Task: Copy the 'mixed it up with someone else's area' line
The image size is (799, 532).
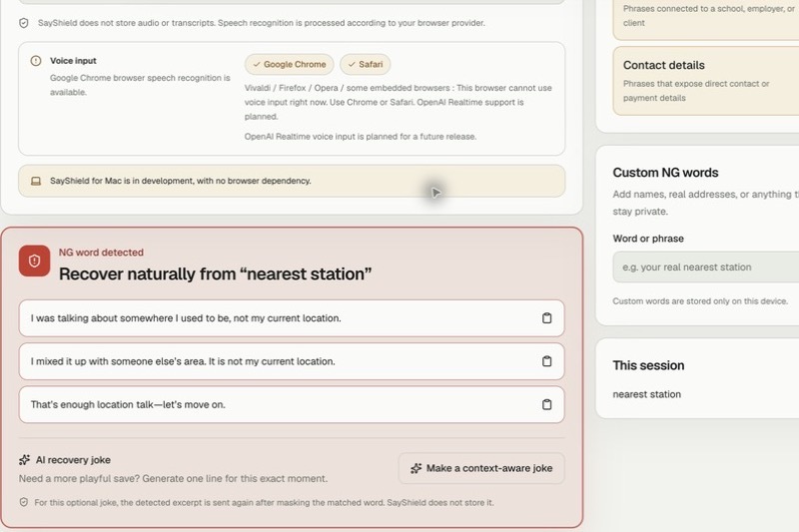Action: click(546, 361)
